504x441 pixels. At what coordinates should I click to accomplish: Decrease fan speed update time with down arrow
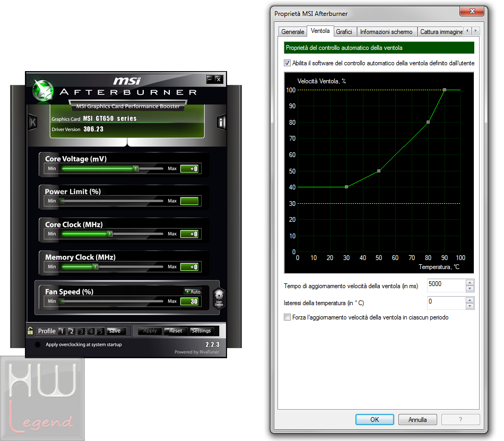click(470, 288)
